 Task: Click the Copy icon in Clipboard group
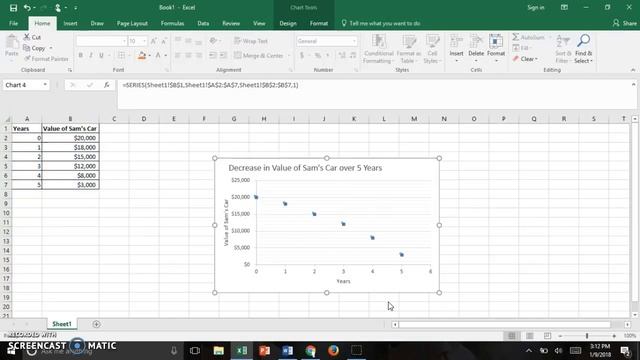(27, 48)
